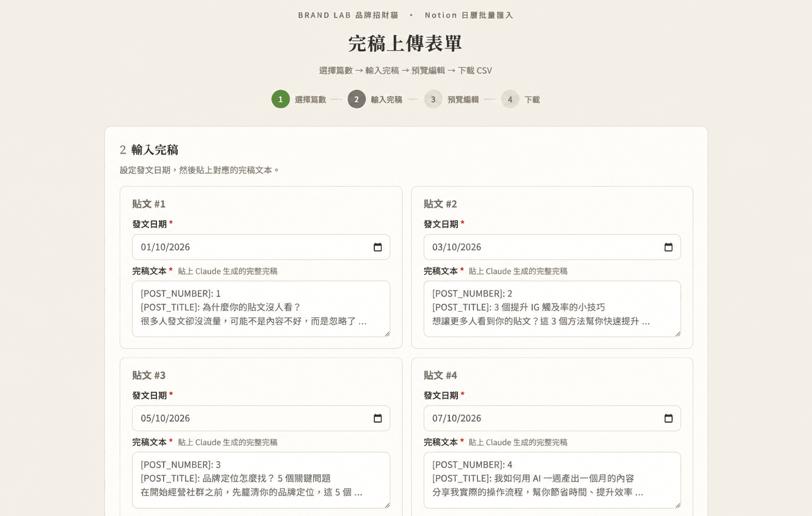Click the 07/10/2026 date field in 貼文 #4
The image size is (812, 516).
click(x=552, y=418)
